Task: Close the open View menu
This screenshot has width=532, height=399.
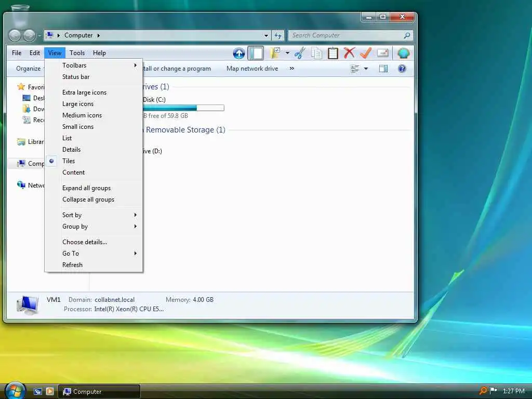Action: click(x=55, y=53)
